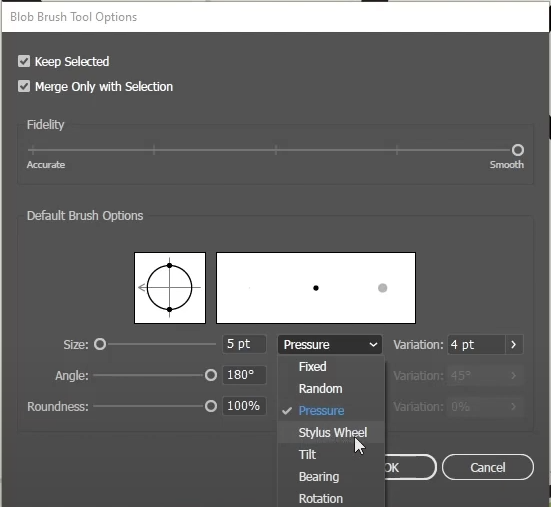551x507 pixels.
Task: Click the brush size variation preview box
Action: tap(316, 288)
